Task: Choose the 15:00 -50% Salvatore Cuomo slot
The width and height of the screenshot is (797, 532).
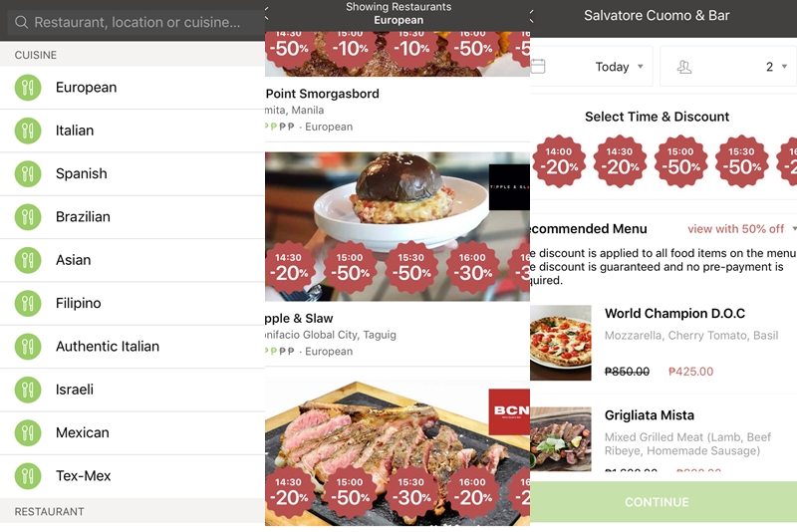Action: click(x=680, y=161)
